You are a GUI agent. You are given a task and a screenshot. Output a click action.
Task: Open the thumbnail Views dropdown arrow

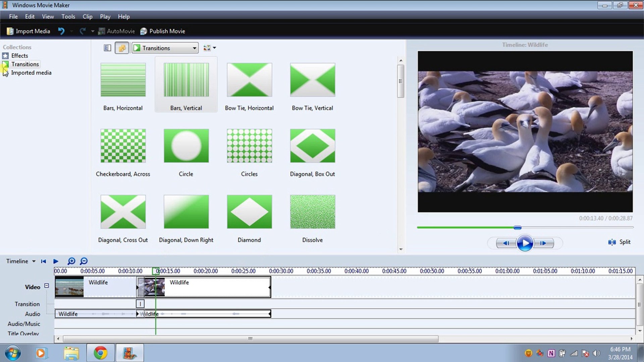(215, 48)
